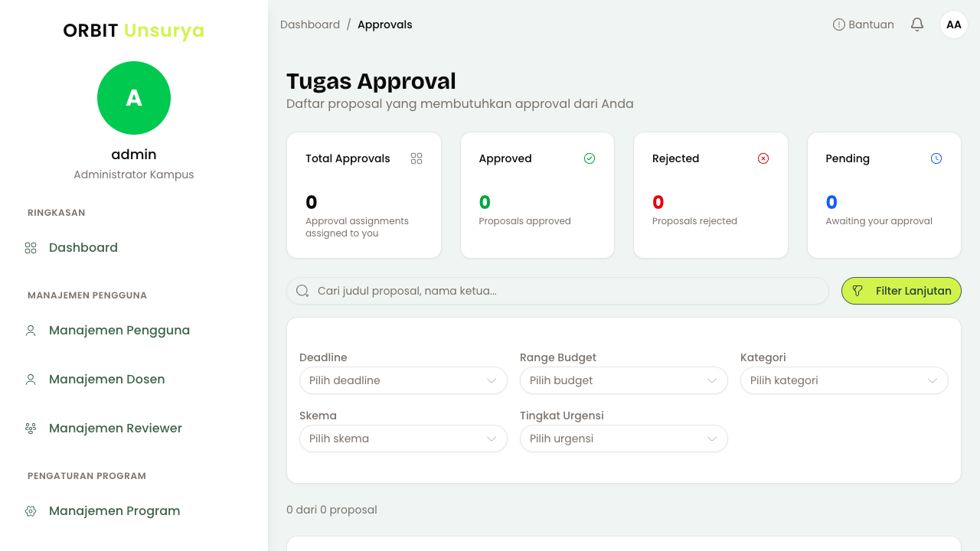Click the Approved stat card
Screen dimensions: 980x551
[x=537, y=195]
